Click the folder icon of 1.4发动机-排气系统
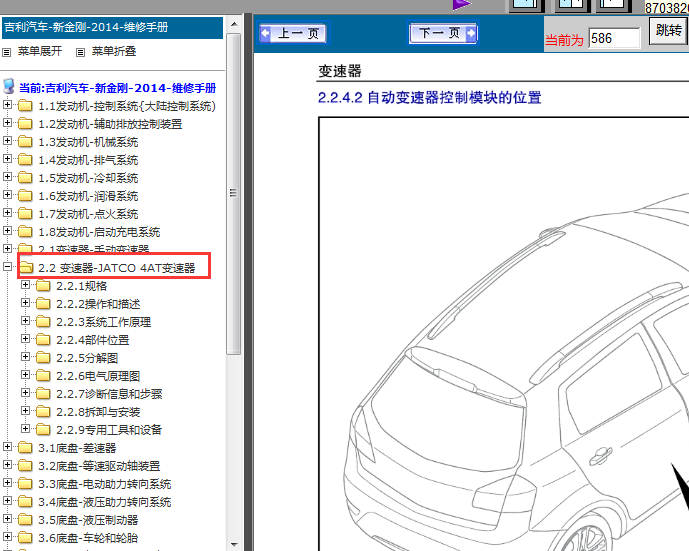Screen dimensions: 689x551 pos(25,160)
